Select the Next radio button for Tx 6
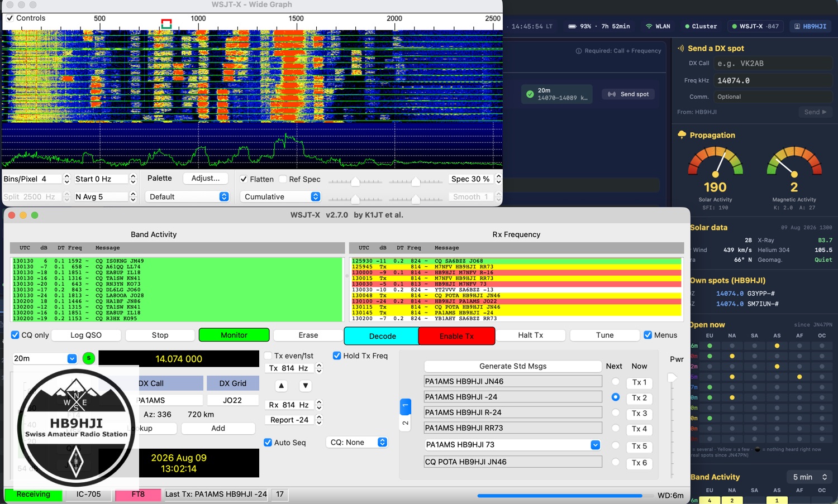838x504 pixels. [616, 462]
